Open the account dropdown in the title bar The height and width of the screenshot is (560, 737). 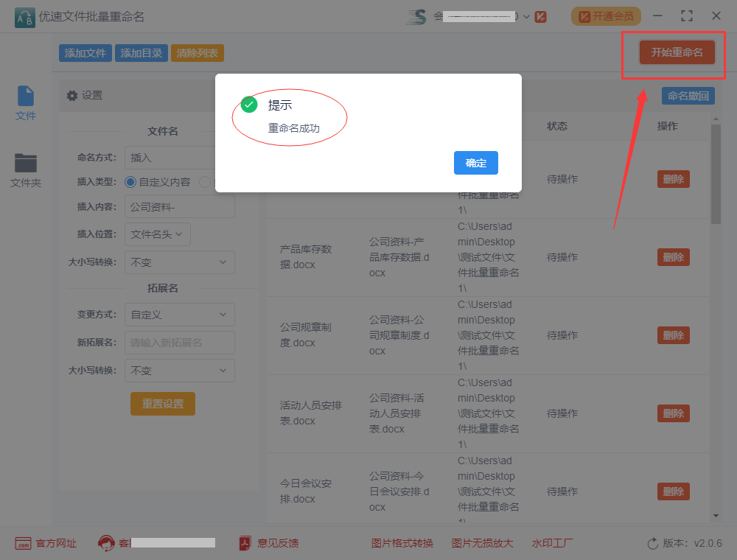point(525,15)
